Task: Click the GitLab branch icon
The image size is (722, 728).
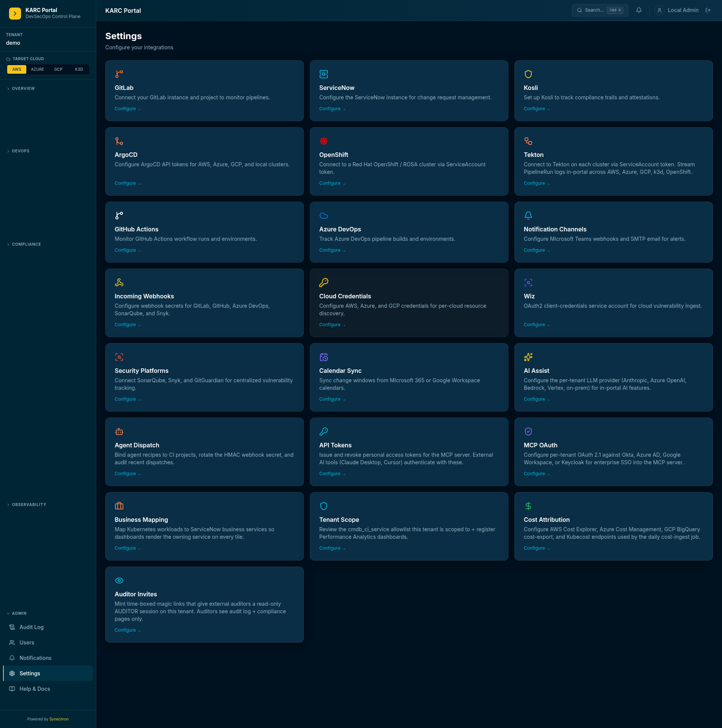Action: [119, 74]
